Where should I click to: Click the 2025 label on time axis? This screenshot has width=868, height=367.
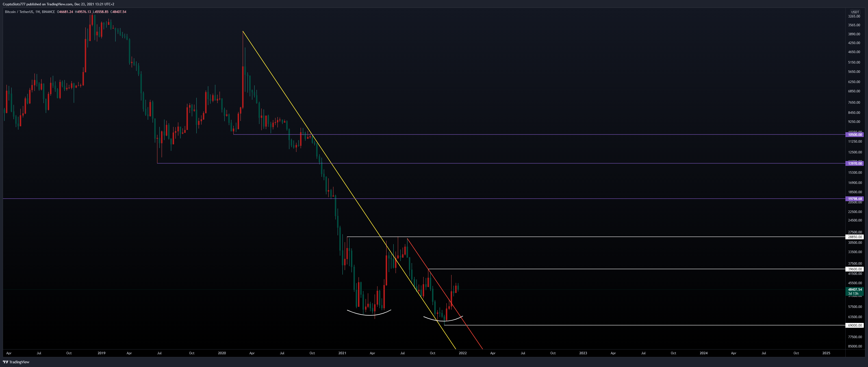pos(826,353)
